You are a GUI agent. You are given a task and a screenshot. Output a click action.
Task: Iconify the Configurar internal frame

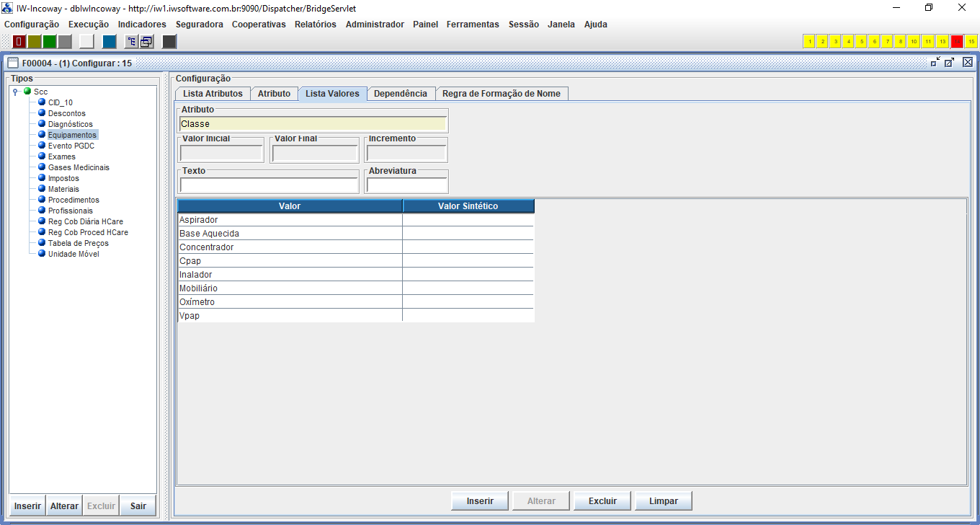tap(935, 63)
